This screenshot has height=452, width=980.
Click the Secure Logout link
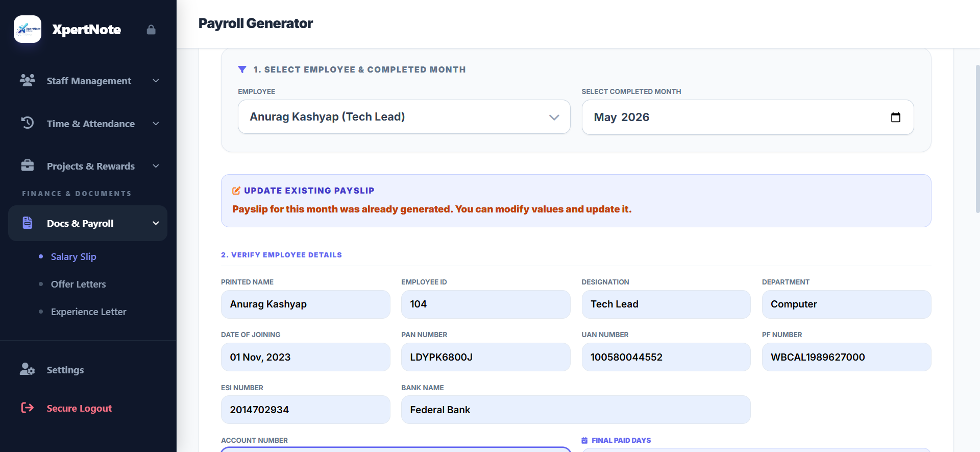click(79, 408)
